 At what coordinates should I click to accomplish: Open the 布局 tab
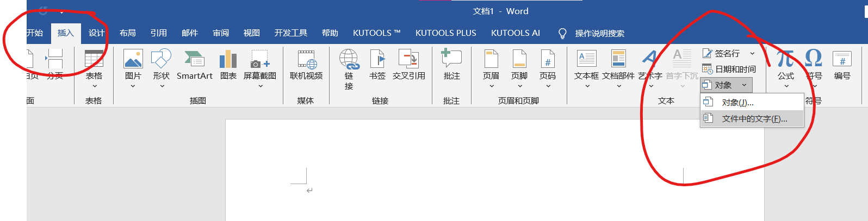pyautogui.click(x=128, y=33)
